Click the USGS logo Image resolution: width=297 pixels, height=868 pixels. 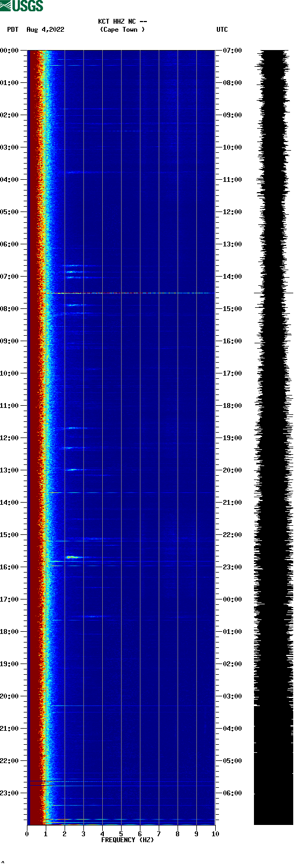[x=22, y=6]
